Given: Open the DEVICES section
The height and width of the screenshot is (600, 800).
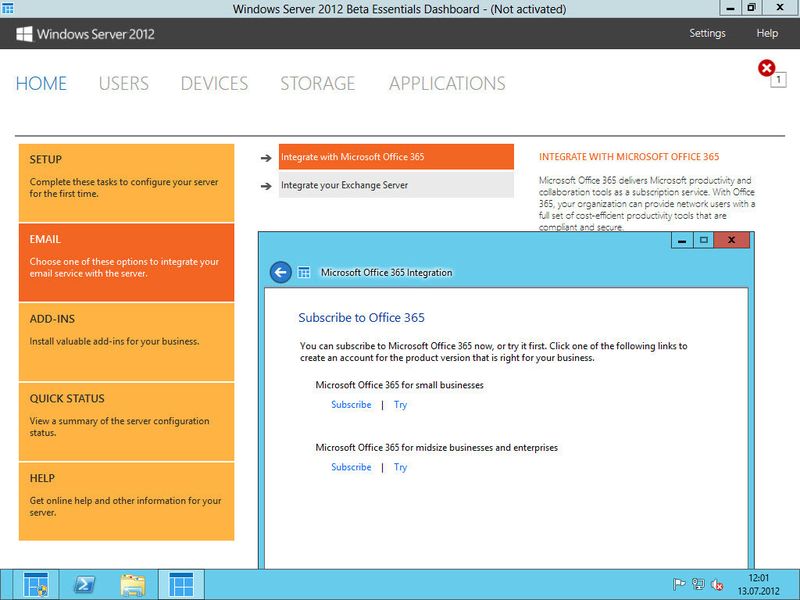Looking at the screenshot, I should tap(215, 84).
